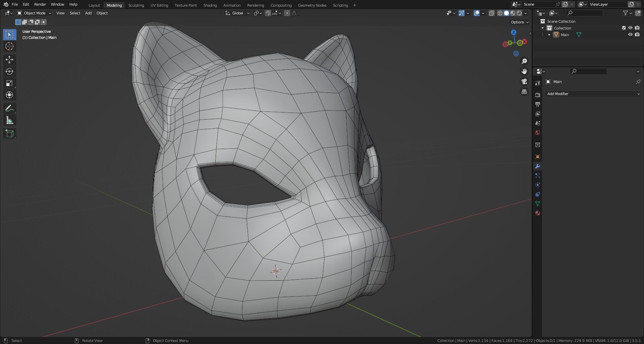Open the View Layer properties tab

pyautogui.click(x=538, y=114)
